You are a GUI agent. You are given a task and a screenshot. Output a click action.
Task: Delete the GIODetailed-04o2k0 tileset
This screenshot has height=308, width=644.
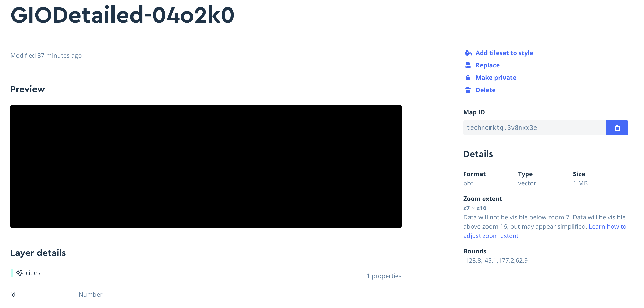485,90
